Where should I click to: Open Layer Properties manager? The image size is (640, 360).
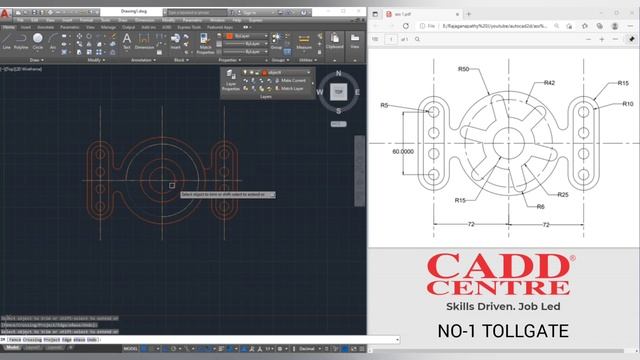click(x=231, y=80)
